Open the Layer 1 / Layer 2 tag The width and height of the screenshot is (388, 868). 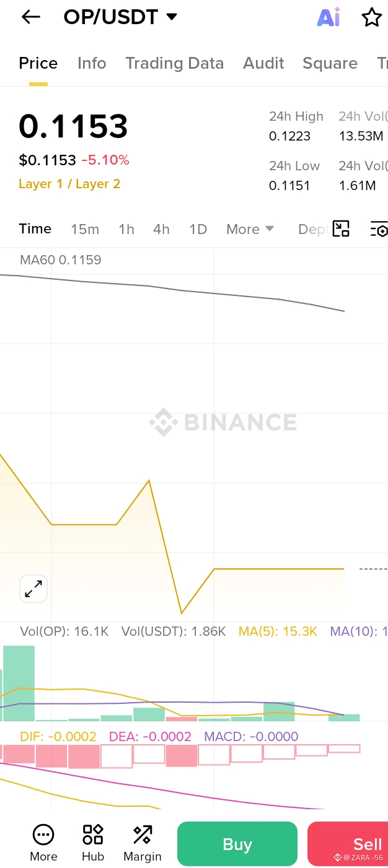(69, 184)
